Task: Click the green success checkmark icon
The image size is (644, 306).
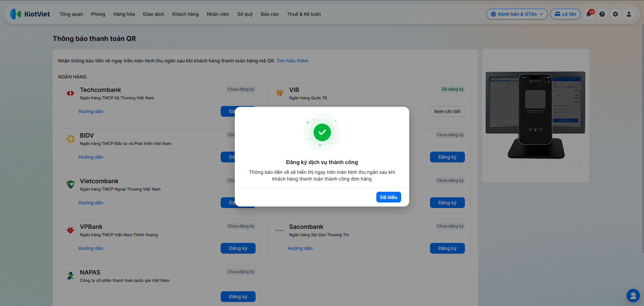Action: coord(322,132)
